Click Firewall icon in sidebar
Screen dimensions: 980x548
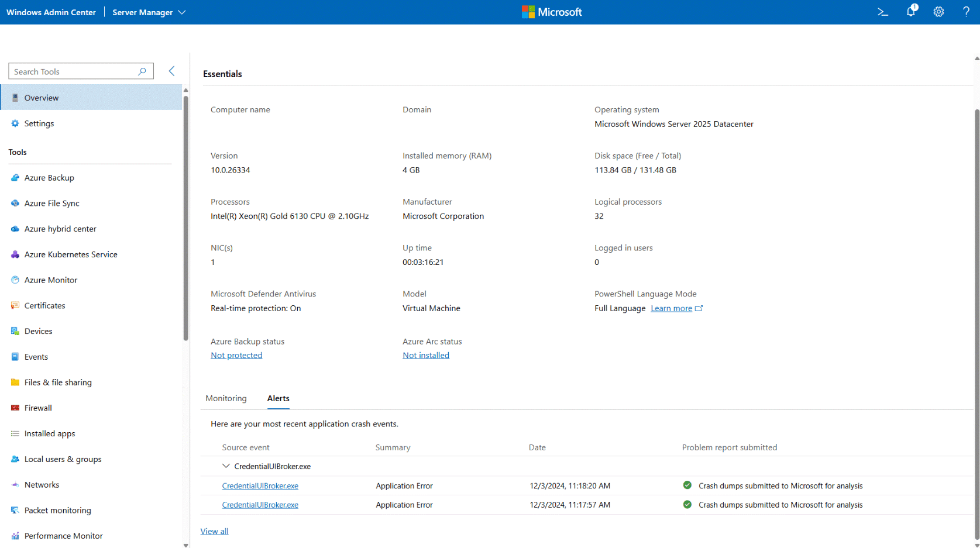(15, 408)
